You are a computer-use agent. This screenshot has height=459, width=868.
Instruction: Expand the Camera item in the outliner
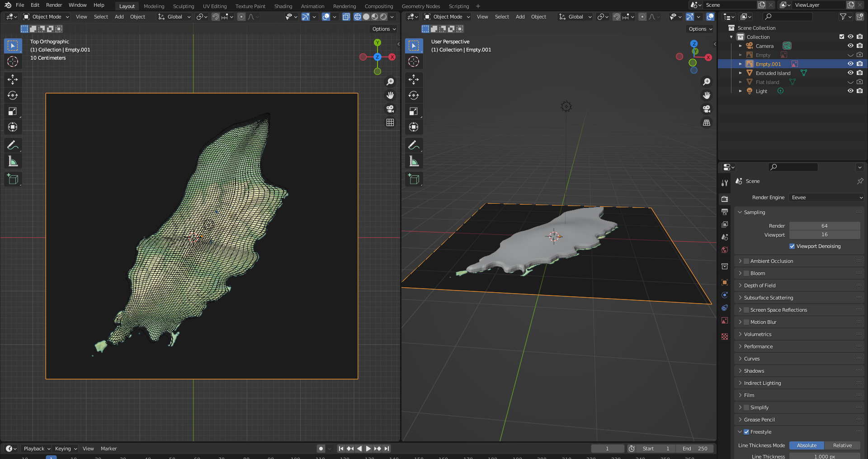tap(740, 46)
